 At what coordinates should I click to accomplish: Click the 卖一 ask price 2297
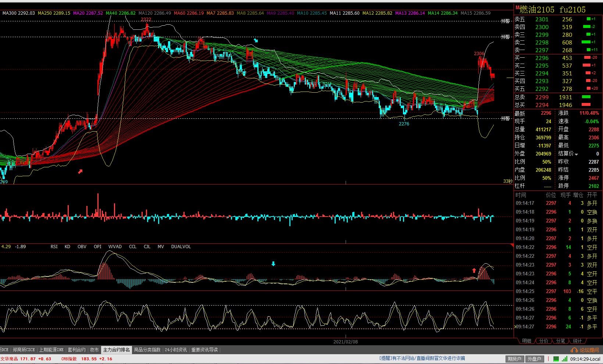click(x=542, y=50)
